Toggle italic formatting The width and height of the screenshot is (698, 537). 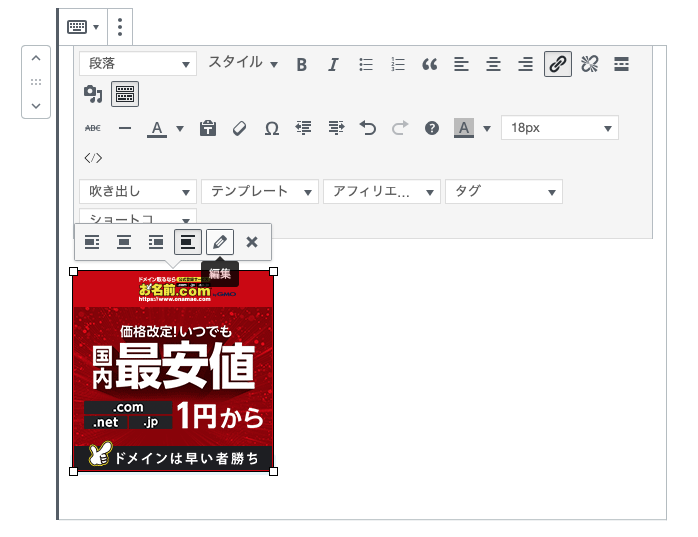[x=333, y=65]
